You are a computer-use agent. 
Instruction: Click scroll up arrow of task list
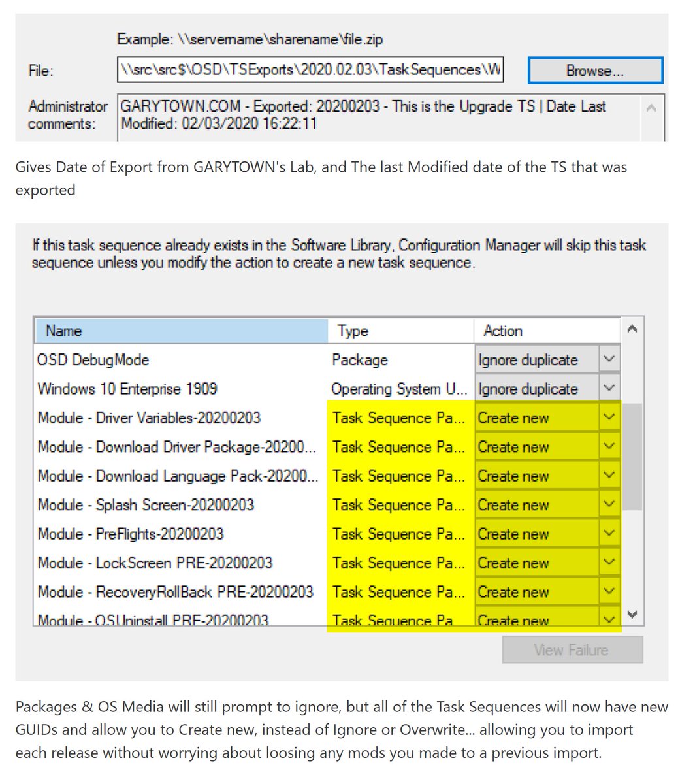pyautogui.click(x=632, y=329)
